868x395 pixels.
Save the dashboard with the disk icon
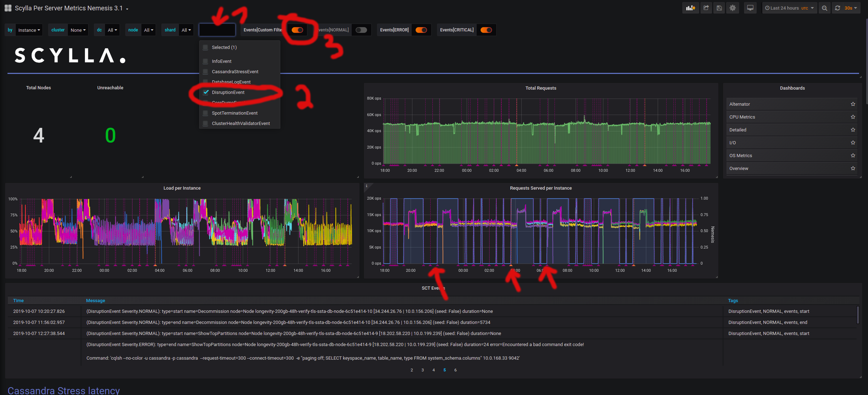(719, 7)
